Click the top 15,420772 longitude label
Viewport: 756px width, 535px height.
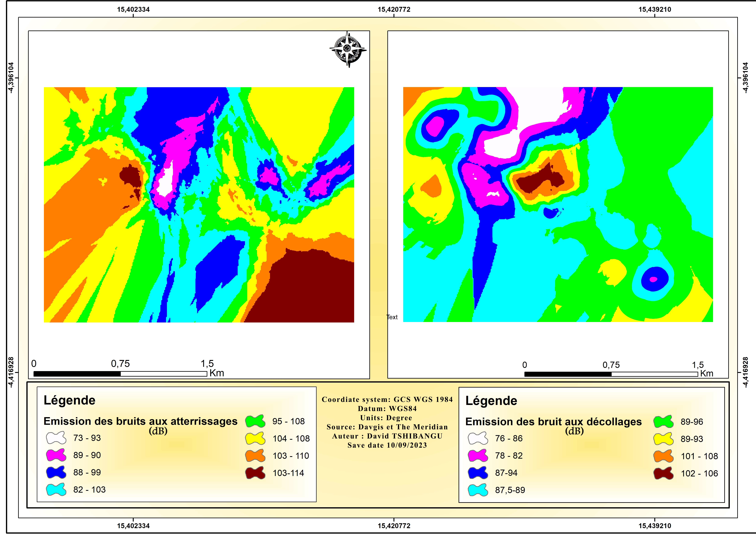point(394,9)
